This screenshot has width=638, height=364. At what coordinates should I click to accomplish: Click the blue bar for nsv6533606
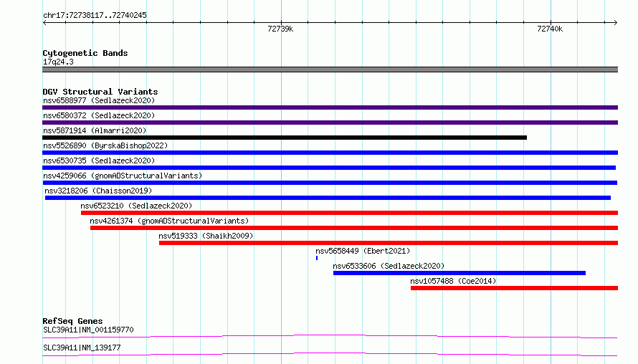pos(460,273)
